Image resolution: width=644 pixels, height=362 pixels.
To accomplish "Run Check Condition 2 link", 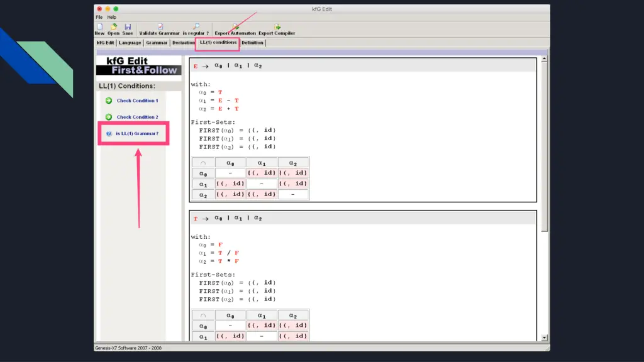I will tap(137, 117).
